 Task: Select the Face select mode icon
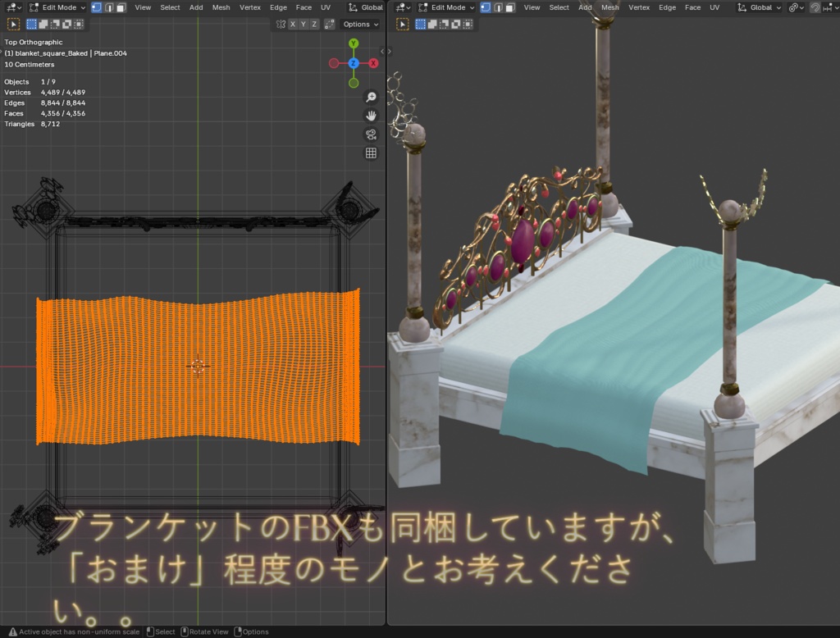click(121, 7)
